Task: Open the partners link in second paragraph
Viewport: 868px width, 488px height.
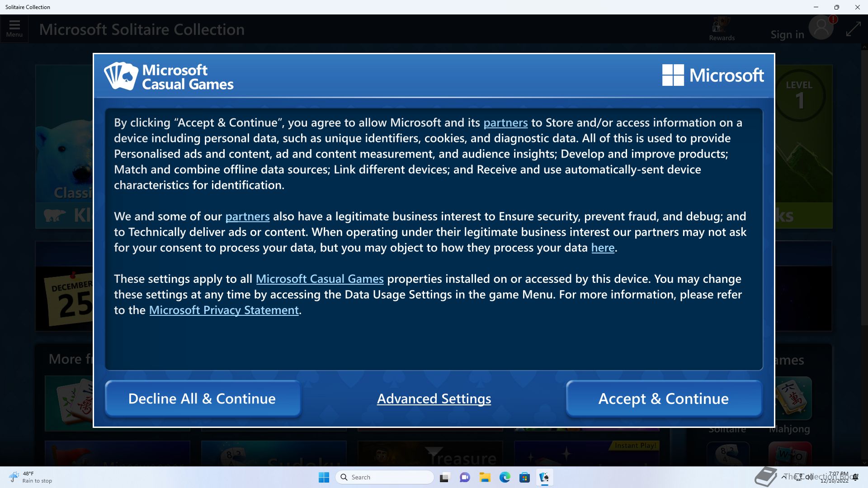Action: tap(247, 216)
